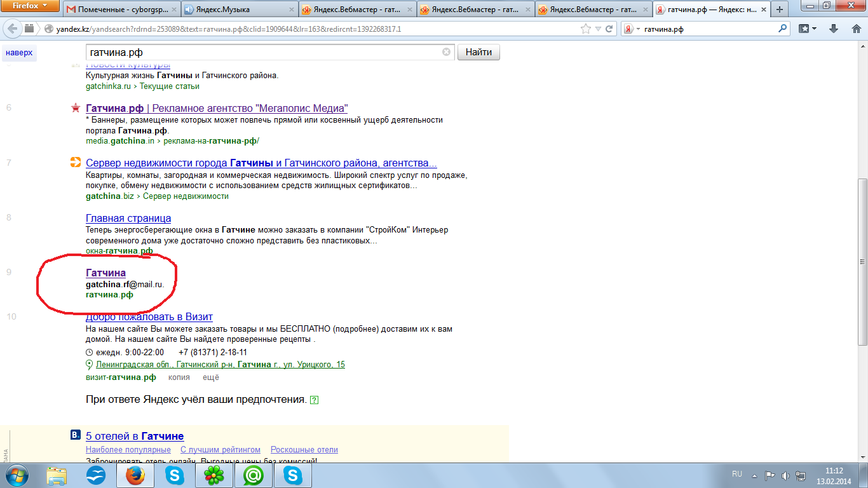
Task: Open the 'Гатчина.рф | Рекламное агентство' result
Action: [x=217, y=108]
